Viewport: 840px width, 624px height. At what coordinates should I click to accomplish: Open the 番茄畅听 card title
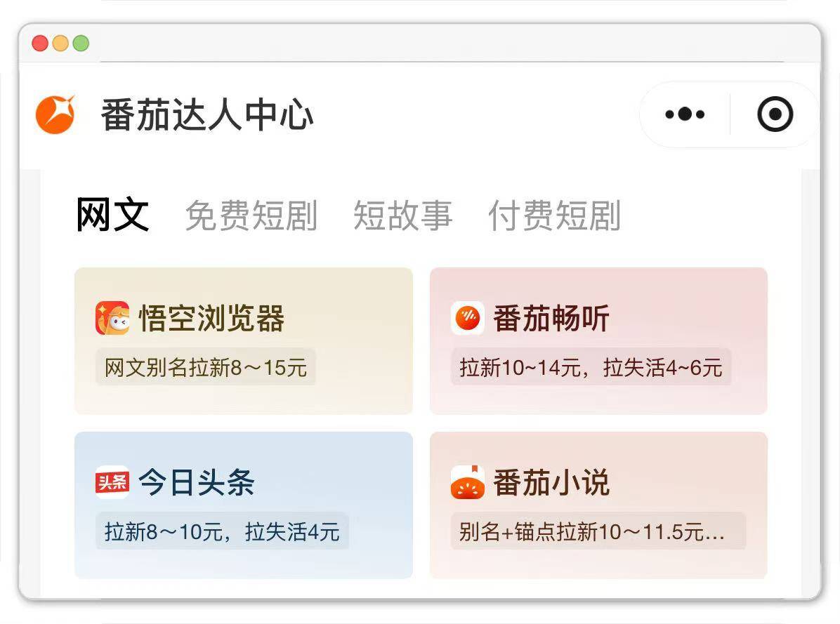[551, 319]
